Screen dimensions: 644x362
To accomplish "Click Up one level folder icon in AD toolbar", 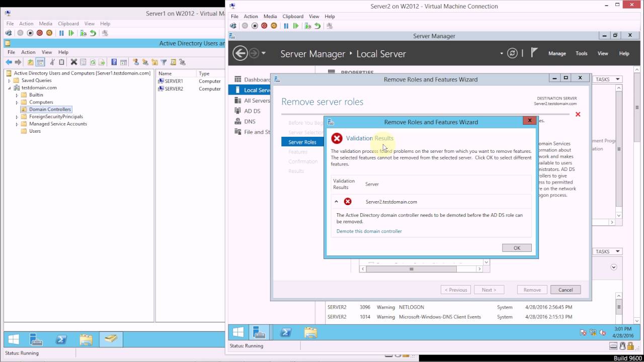I will pos(30,62).
